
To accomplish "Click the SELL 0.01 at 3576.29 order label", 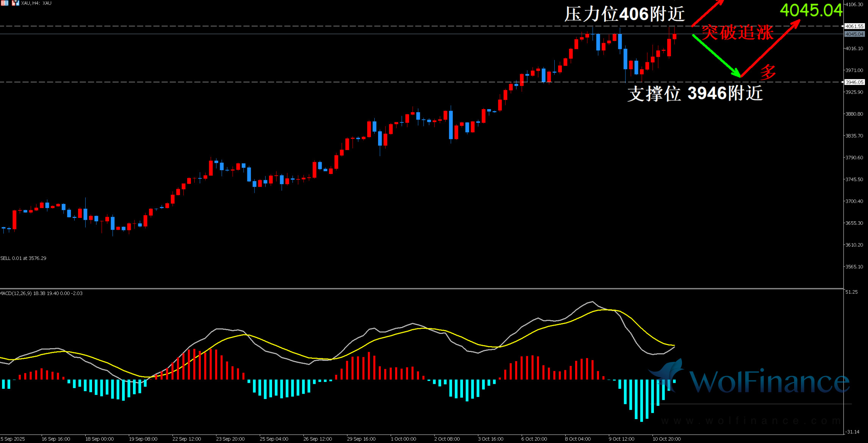I will coord(23,258).
